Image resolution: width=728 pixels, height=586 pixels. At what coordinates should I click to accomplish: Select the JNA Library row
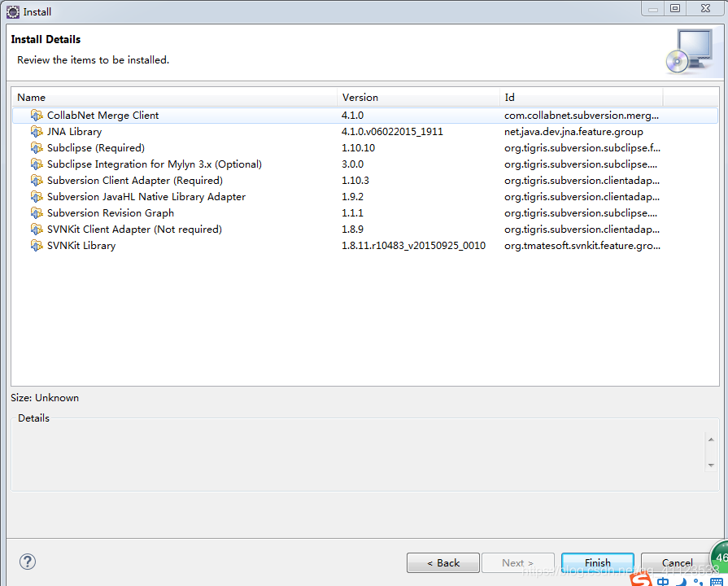pyautogui.click(x=365, y=132)
